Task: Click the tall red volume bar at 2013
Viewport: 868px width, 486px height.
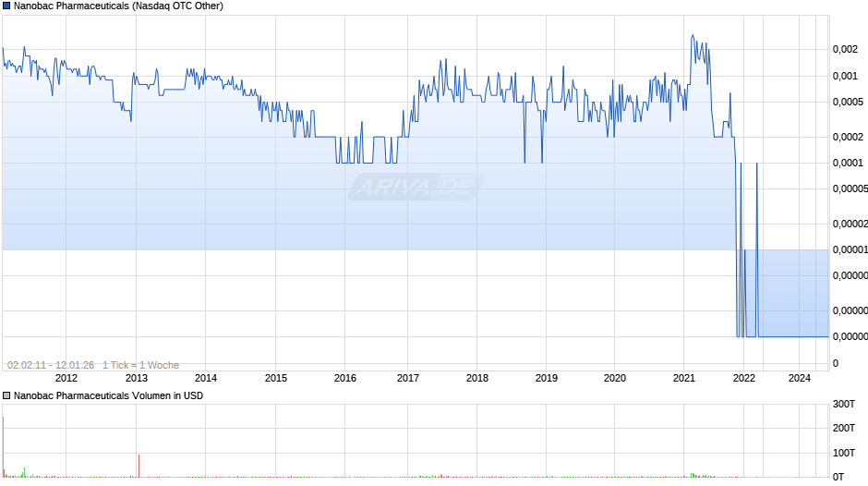Action: (x=139, y=466)
